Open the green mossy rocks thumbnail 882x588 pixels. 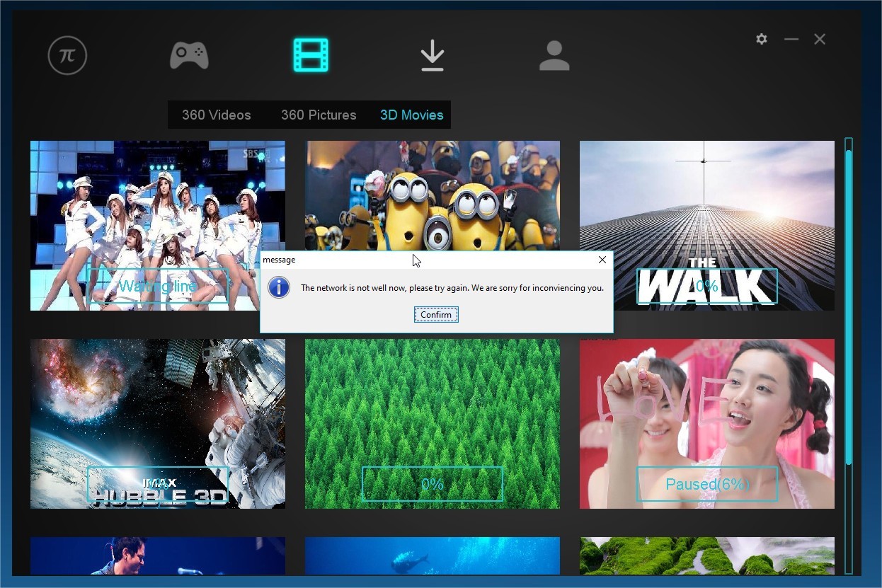(707, 555)
